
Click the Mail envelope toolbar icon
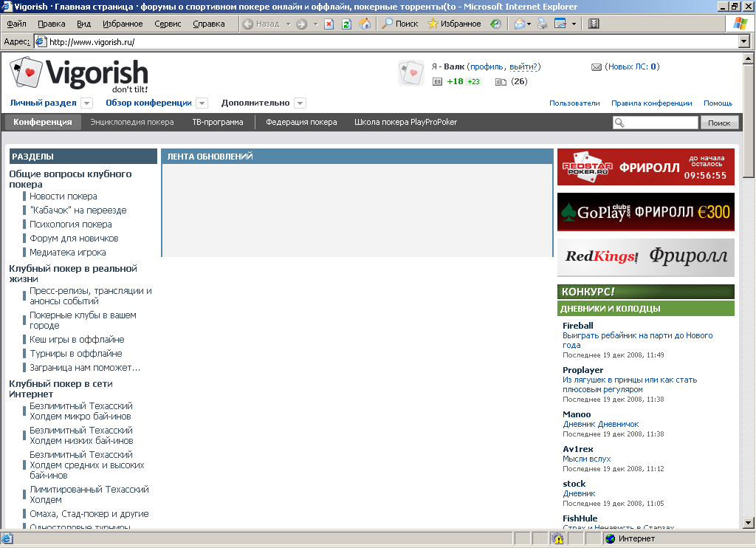click(520, 24)
